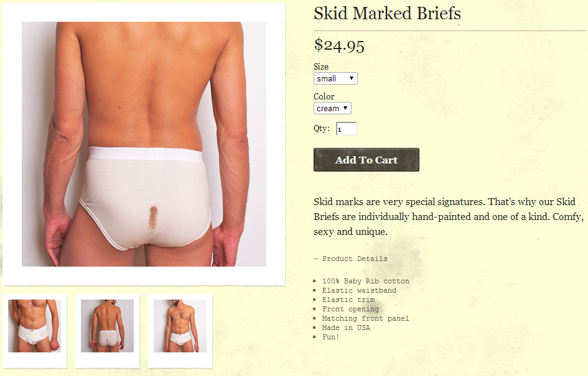Click the arrow on the Color dropdown
The image size is (588, 376).
coord(345,108)
